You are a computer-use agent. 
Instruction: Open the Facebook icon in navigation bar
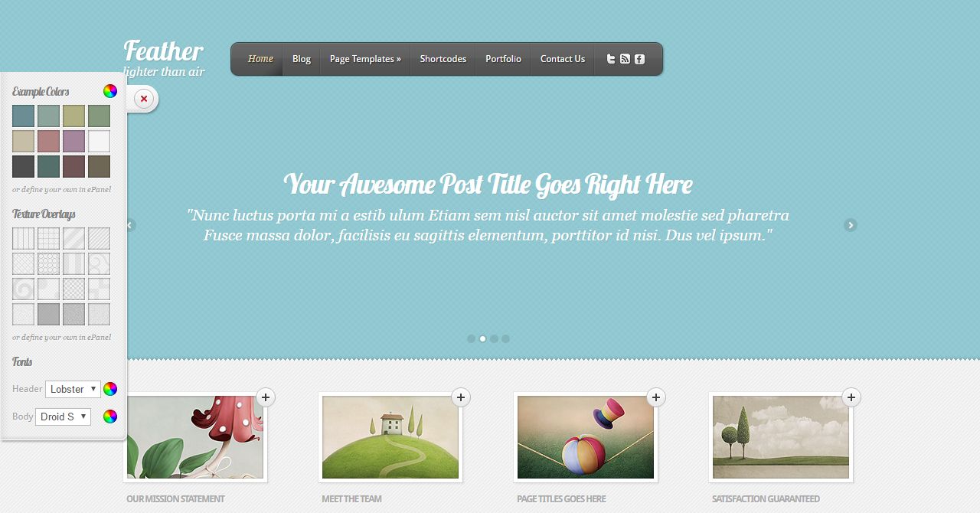tap(639, 59)
